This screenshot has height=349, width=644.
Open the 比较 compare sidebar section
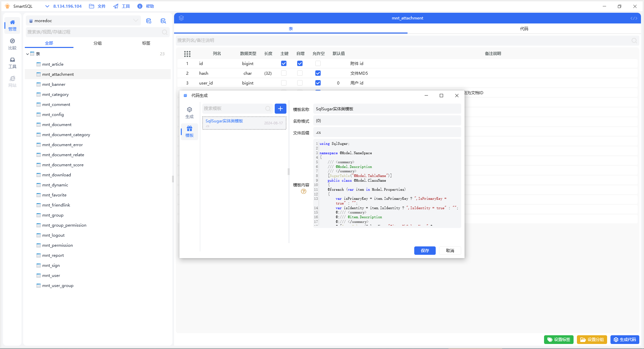[12, 44]
